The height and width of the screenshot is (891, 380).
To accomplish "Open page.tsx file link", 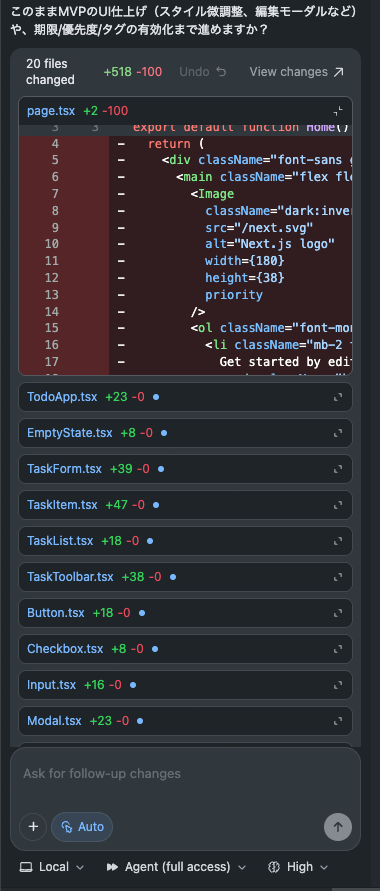I will point(51,111).
